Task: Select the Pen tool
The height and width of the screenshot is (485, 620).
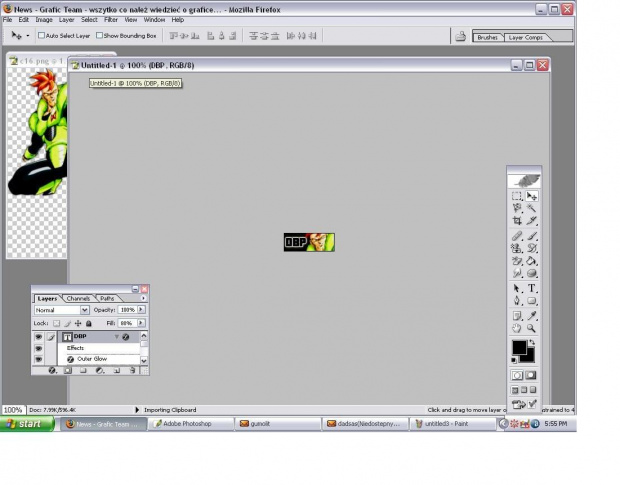Action: click(x=517, y=301)
